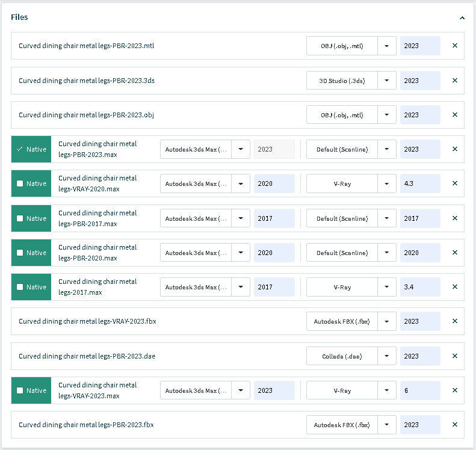Delete the PBR-2017.max file row
Screen dimensions: 476x450
point(454,218)
